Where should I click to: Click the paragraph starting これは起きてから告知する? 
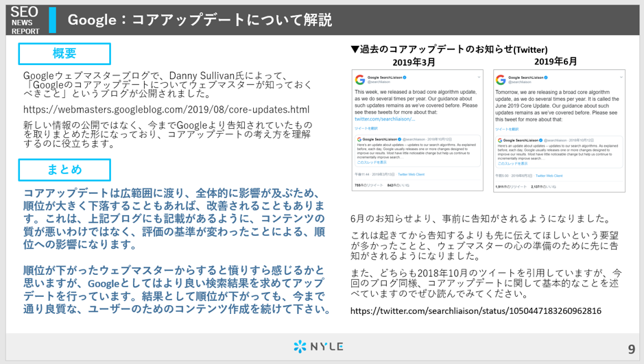click(485, 245)
